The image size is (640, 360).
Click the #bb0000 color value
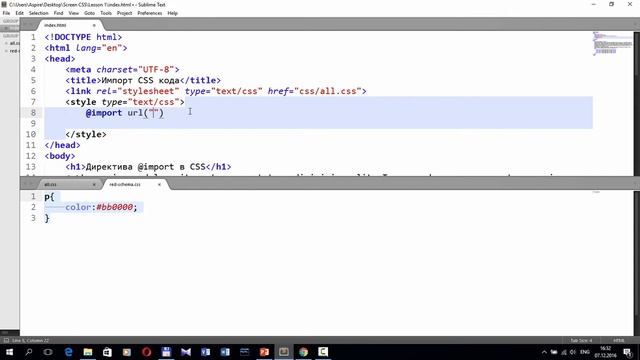[x=115, y=207]
